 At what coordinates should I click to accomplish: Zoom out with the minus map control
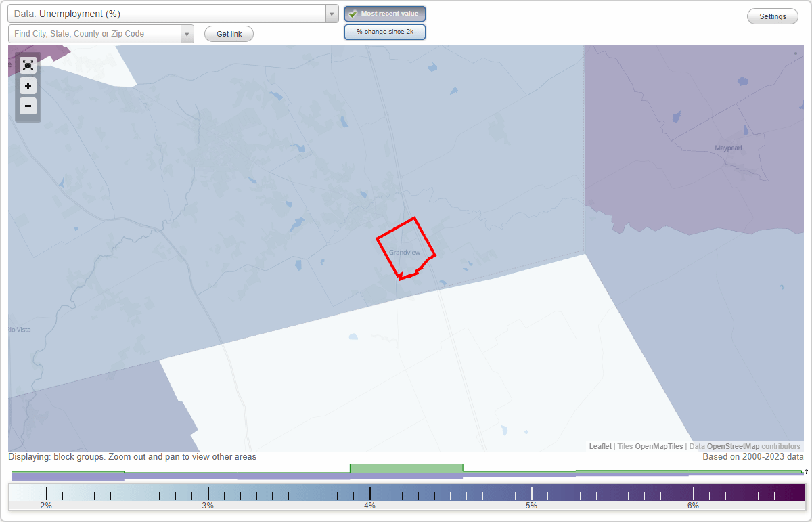tap(28, 106)
